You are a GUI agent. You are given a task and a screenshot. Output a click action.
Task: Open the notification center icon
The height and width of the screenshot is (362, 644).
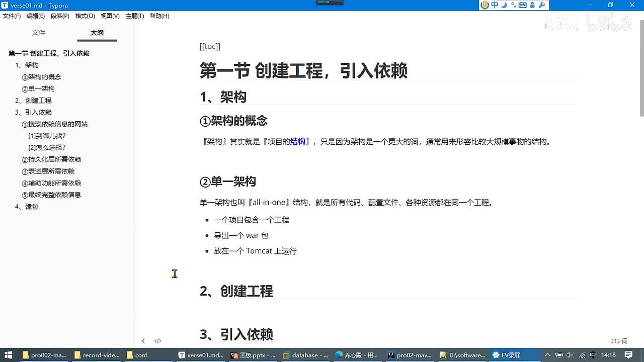(x=628, y=355)
